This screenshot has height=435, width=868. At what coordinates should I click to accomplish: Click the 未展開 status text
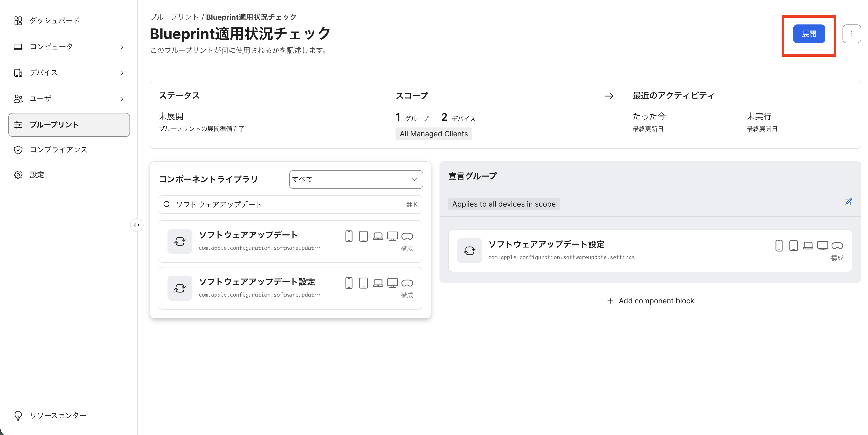pyautogui.click(x=171, y=116)
